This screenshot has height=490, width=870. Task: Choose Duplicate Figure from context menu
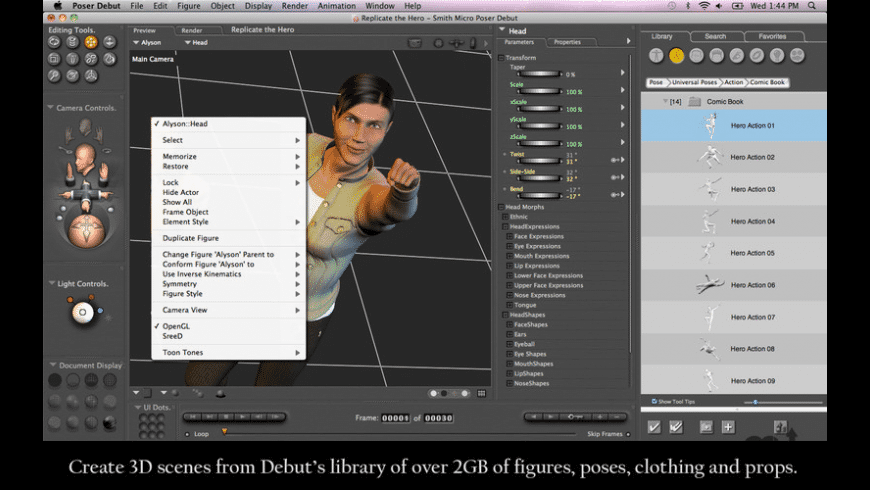click(190, 238)
